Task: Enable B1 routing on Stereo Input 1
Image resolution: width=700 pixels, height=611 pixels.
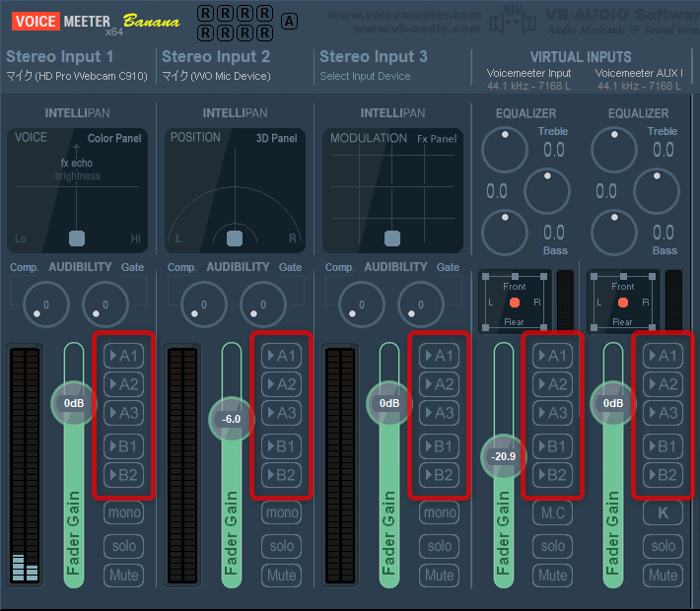Action: pyautogui.click(x=123, y=446)
